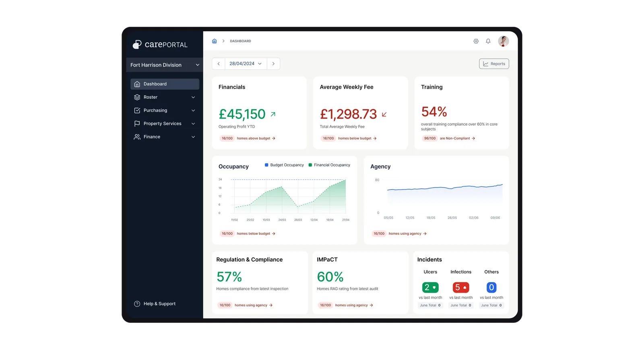Open notifications bell icon
Screen dimensions: 644x349
coord(488,41)
